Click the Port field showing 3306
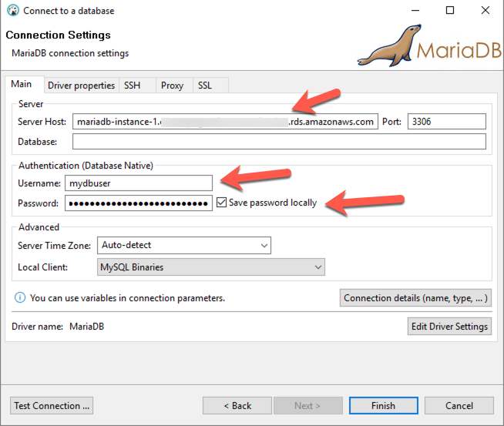Viewport: 504px width, 426px height. click(447, 122)
